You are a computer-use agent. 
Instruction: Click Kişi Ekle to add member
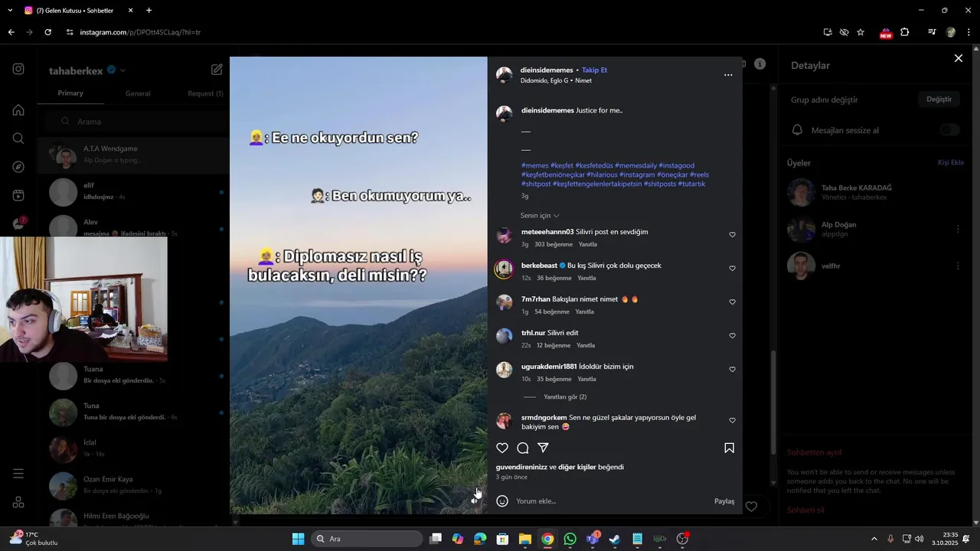951,163
